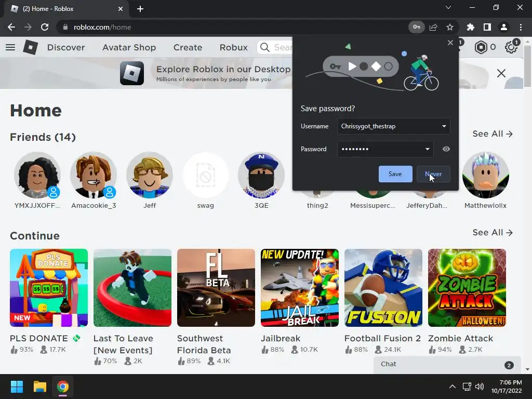The width and height of the screenshot is (532, 399).
Task: Open the taskbar network icon
Action: pos(467,387)
